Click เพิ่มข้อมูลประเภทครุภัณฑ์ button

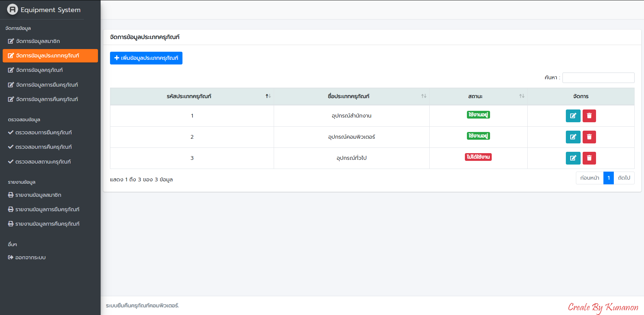(146, 58)
